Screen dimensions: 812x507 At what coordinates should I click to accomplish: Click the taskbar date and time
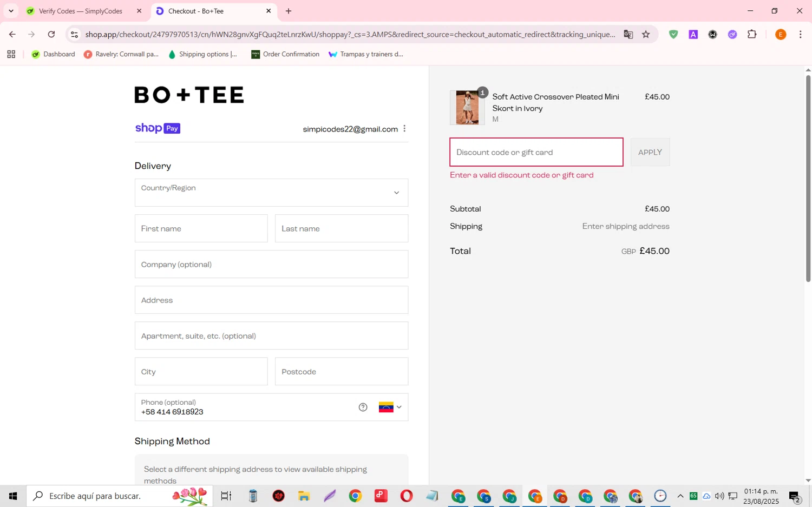coord(761,496)
